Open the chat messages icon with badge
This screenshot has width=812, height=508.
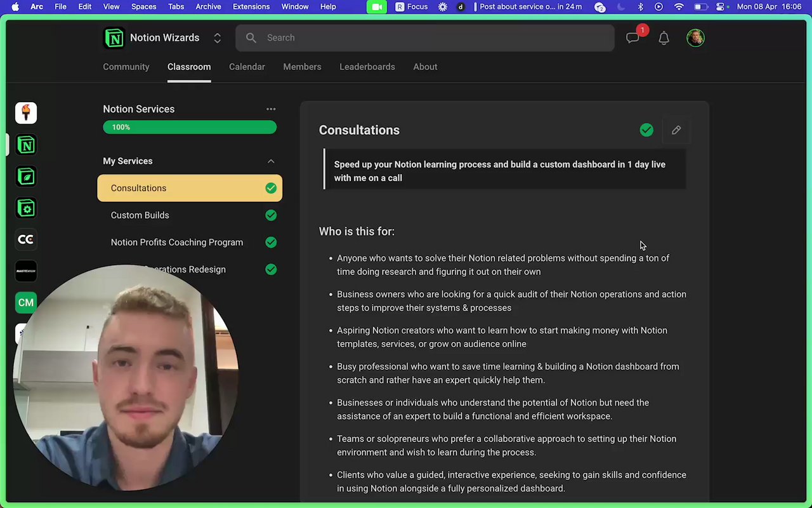(x=632, y=38)
